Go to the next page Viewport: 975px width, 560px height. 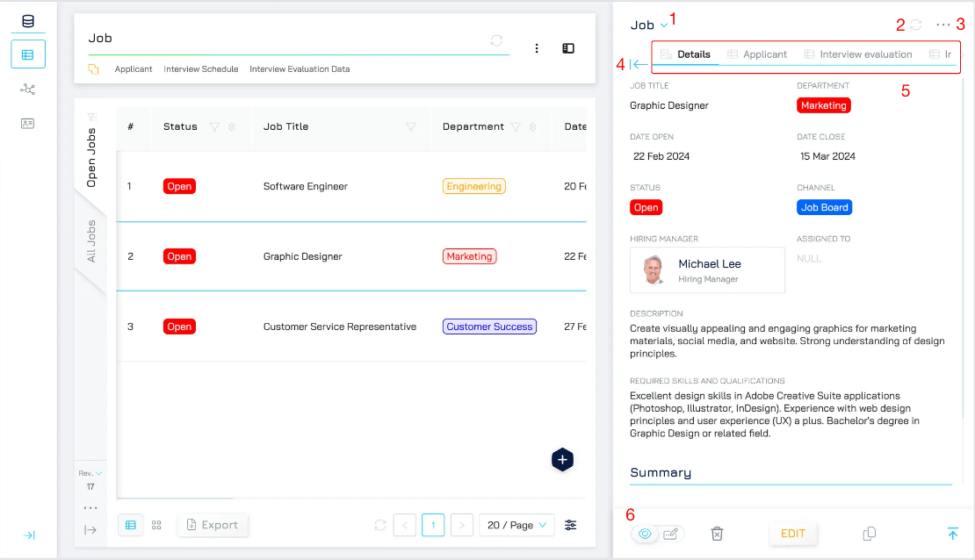pos(462,525)
